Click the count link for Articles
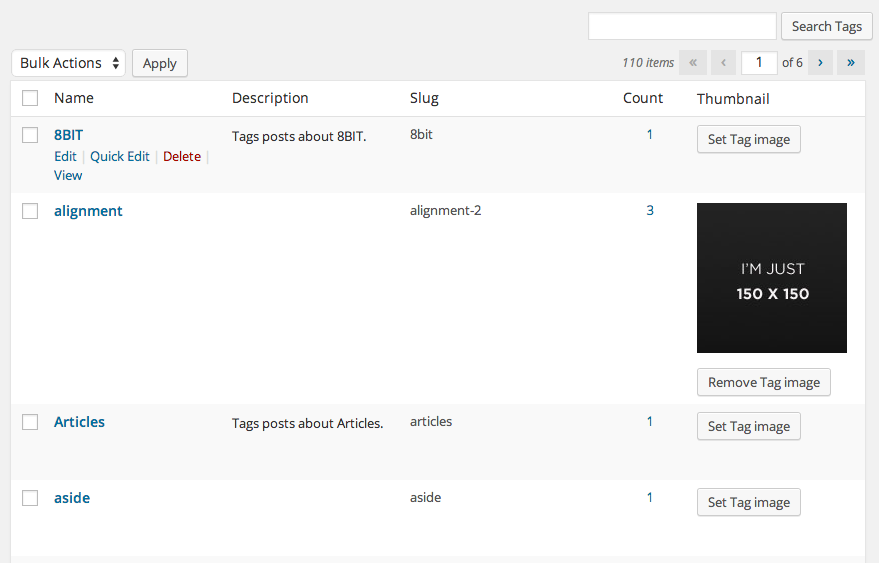Viewport: 879px width, 563px height. coord(650,422)
